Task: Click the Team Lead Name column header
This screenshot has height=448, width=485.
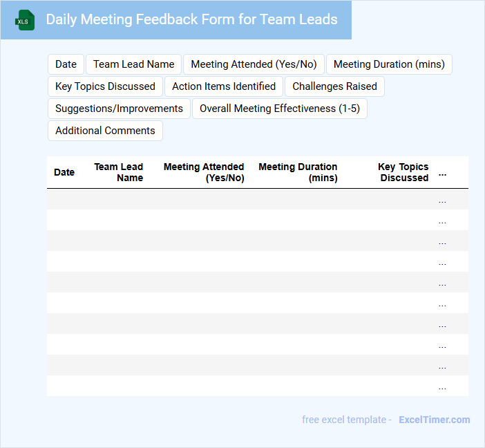Action: pos(119,172)
